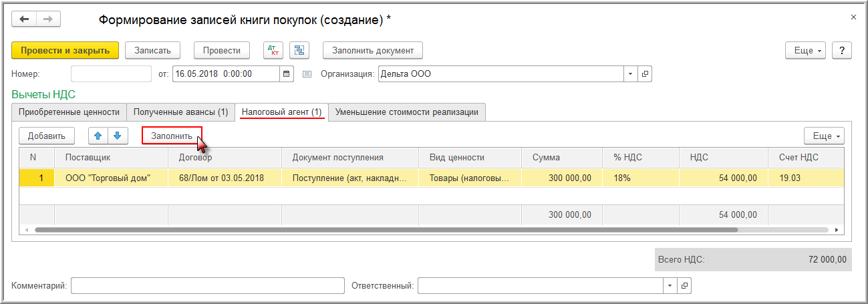The height and width of the screenshot is (304, 868).
Task: Move row down with blue arrow
Action: [117, 136]
